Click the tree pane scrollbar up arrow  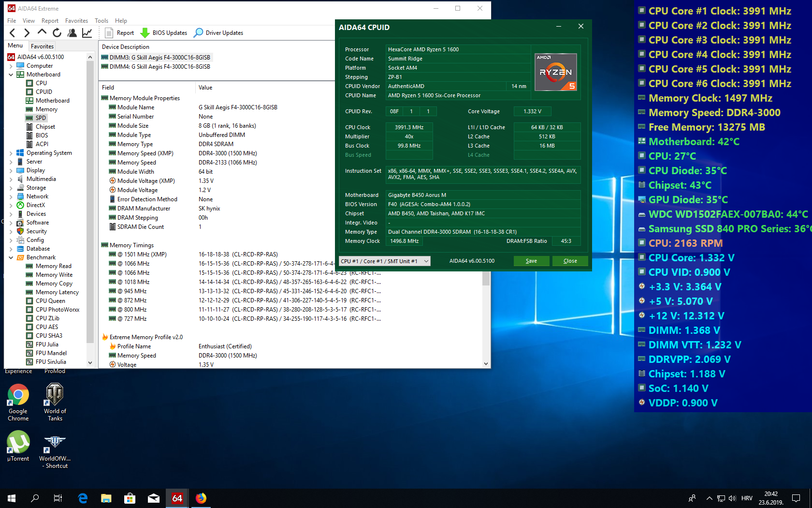pos(90,57)
